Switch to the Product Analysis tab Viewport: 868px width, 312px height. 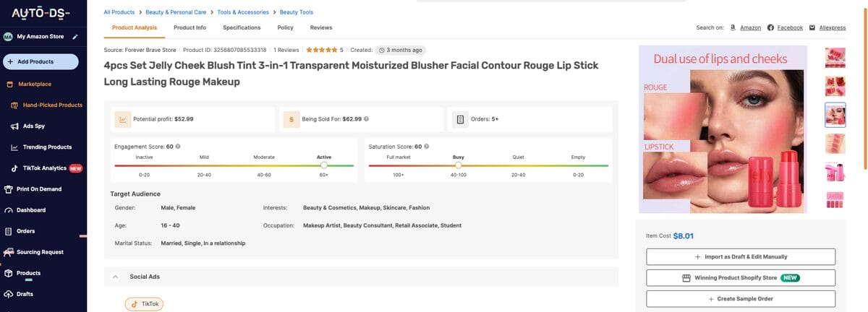point(135,27)
